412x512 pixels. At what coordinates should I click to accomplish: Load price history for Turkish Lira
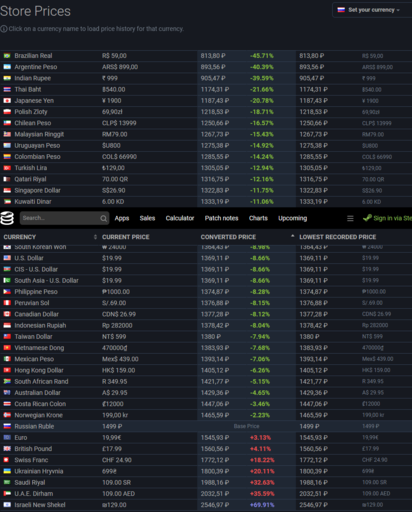31,168
